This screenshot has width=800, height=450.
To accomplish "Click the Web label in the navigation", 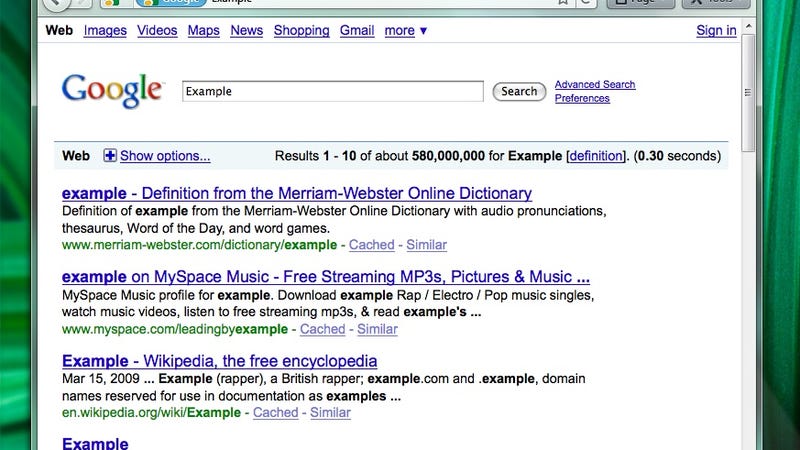I will point(59,31).
